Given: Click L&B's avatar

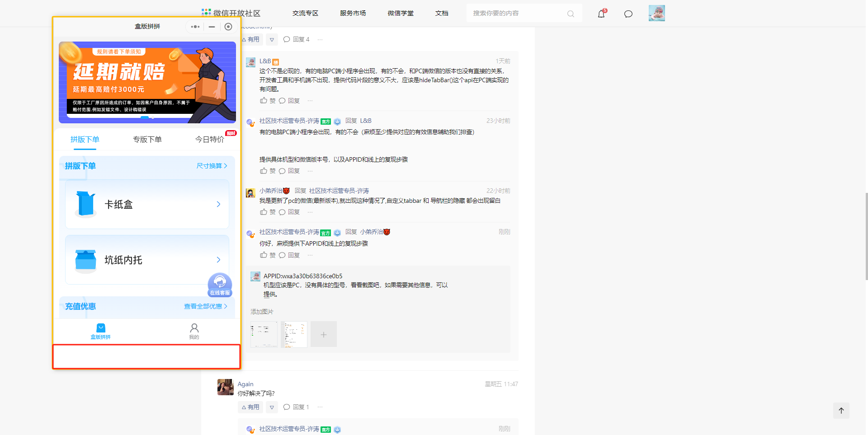Looking at the screenshot, I should (x=250, y=62).
